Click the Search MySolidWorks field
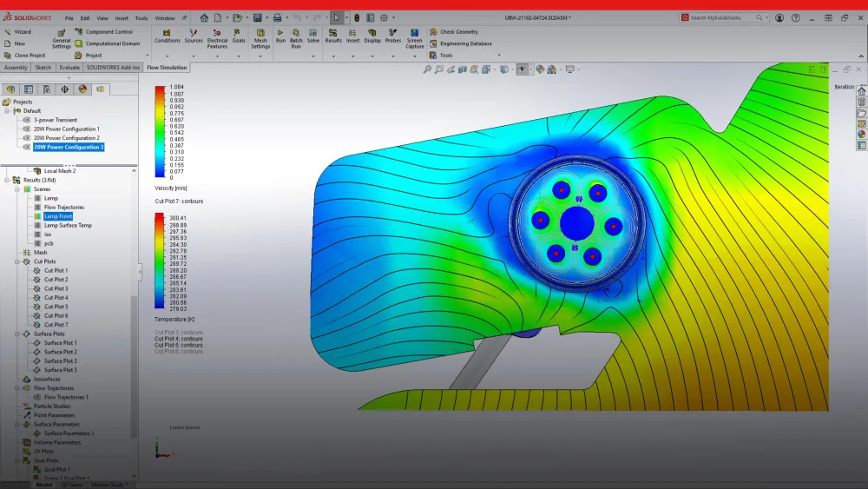 click(x=727, y=17)
